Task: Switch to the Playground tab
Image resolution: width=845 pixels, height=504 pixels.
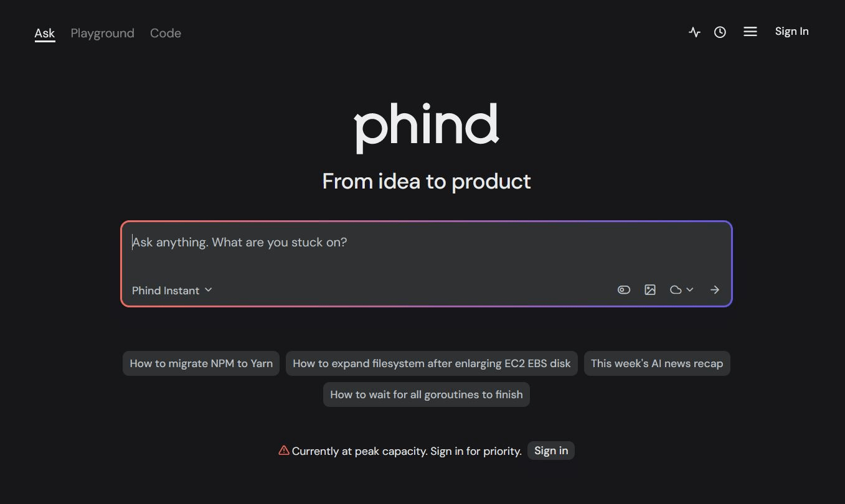Action: click(x=102, y=33)
